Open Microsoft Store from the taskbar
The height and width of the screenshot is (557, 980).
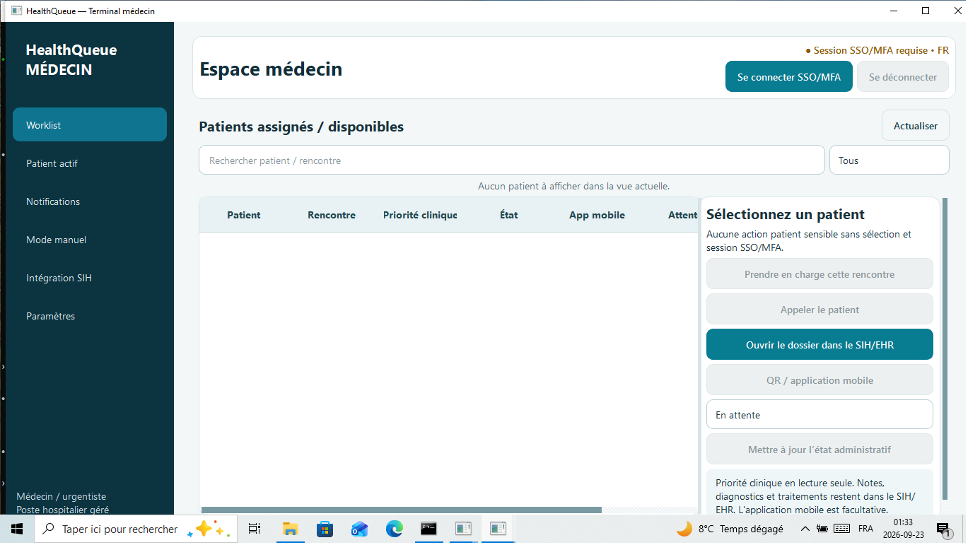pos(325,529)
